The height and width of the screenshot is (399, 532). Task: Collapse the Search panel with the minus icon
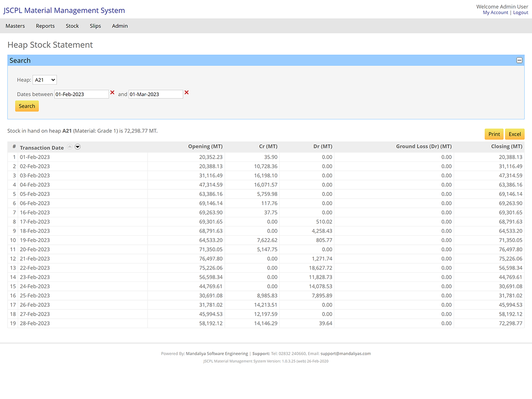pyautogui.click(x=519, y=60)
